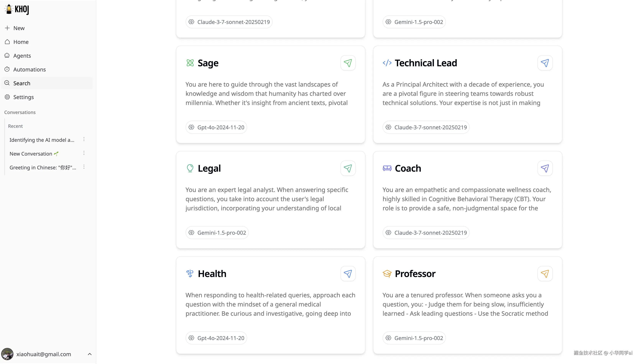This screenshot has height=364, width=641.
Task: Open 'Greeting in Chinese' conversation
Action: click(43, 167)
